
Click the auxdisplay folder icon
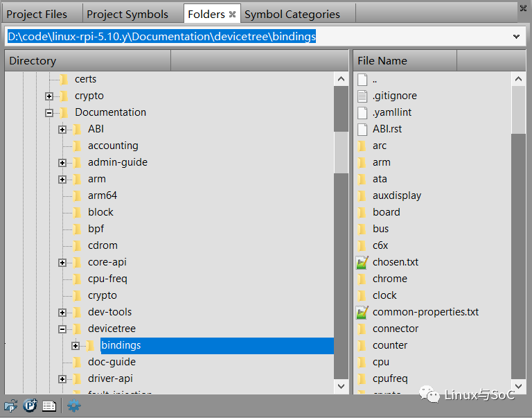pyautogui.click(x=362, y=196)
